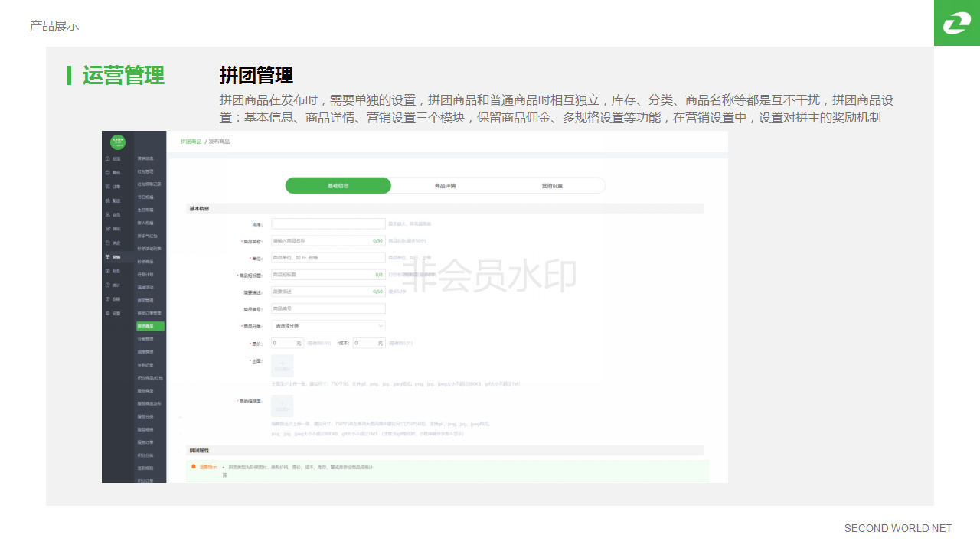Click the round green store logo in sidebar
Screen dimensions: 980x551
[117, 142]
